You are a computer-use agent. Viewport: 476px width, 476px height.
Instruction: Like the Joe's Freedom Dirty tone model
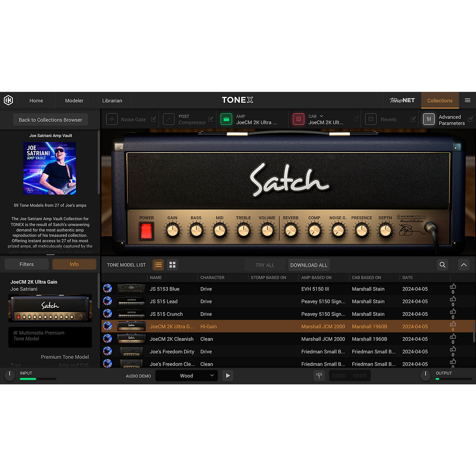click(x=453, y=349)
